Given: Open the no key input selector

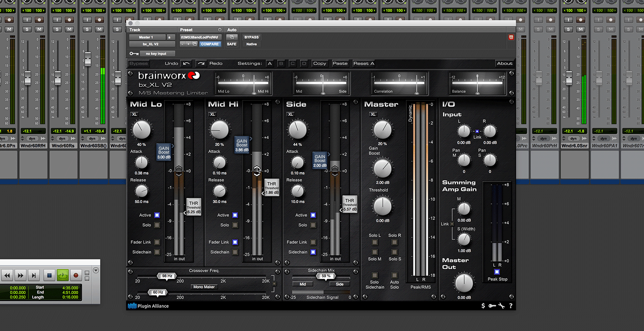Looking at the screenshot, I should point(158,54).
